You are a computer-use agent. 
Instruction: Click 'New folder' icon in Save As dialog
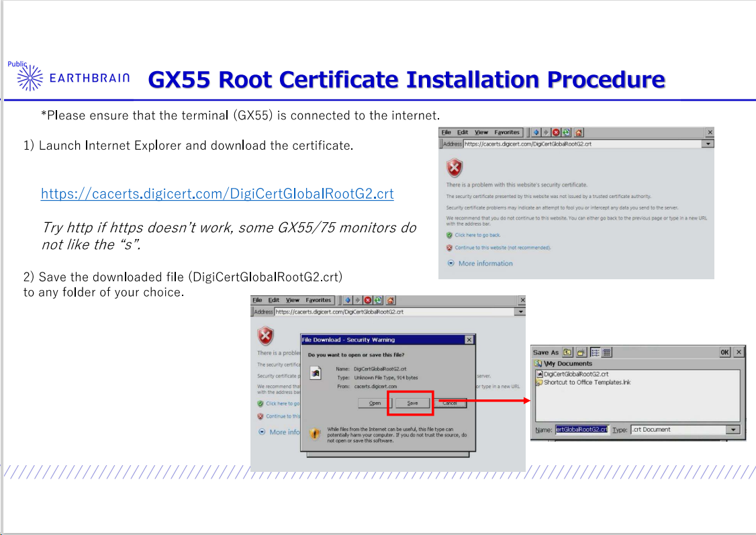[x=581, y=352]
